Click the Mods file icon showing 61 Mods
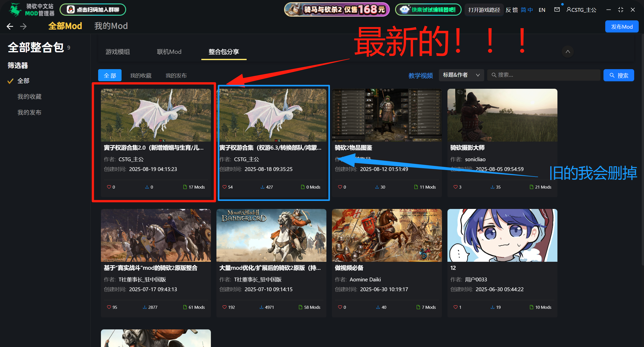The image size is (644, 347). (x=185, y=307)
